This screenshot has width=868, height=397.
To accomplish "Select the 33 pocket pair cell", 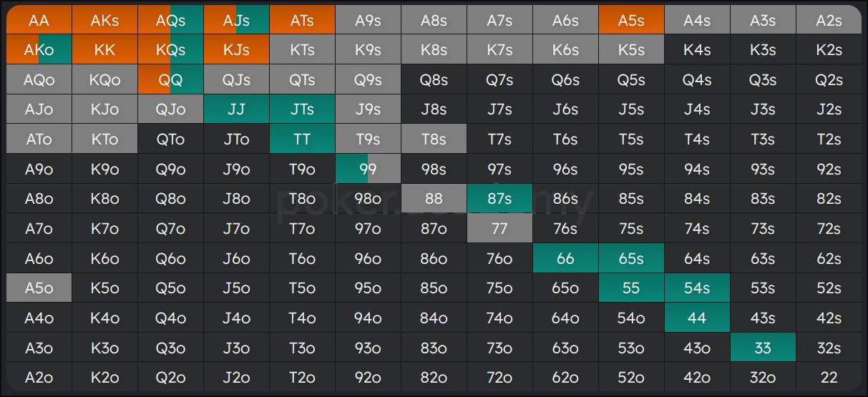I will 763,348.
